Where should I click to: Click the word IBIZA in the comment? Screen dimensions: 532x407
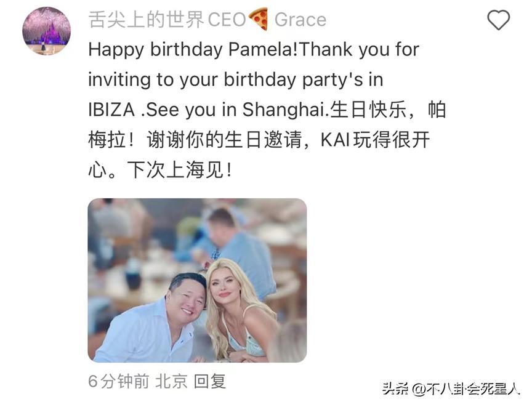111,110
